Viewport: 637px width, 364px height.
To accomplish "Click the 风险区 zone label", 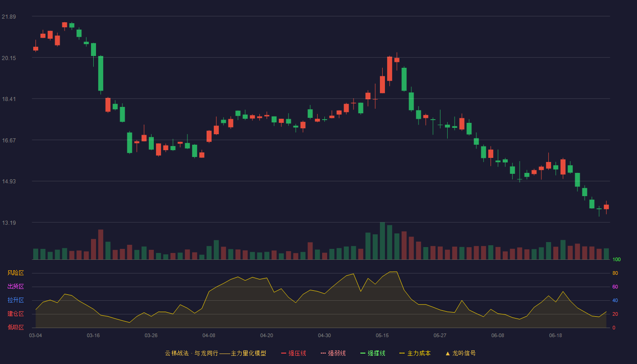I will (15, 273).
